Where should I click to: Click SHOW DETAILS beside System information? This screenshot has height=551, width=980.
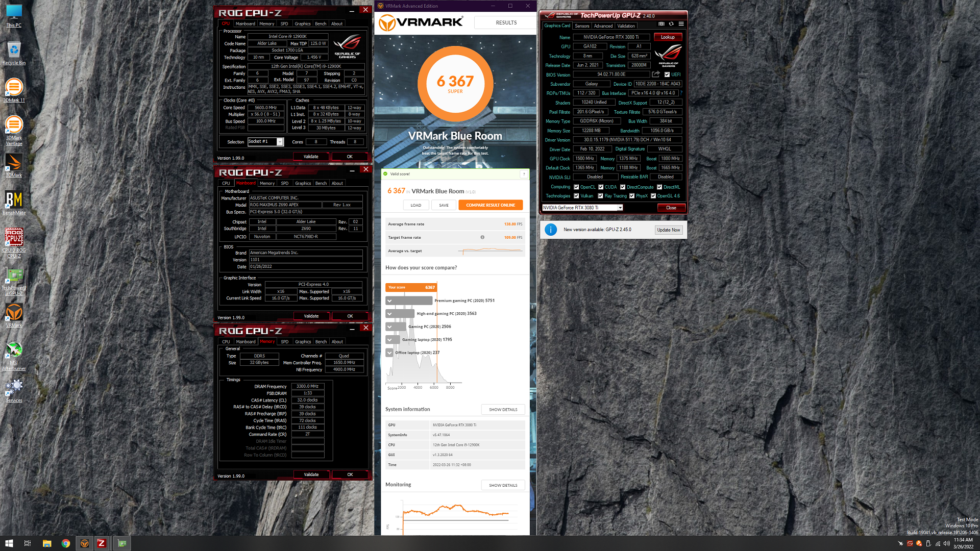(x=503, y=410)
